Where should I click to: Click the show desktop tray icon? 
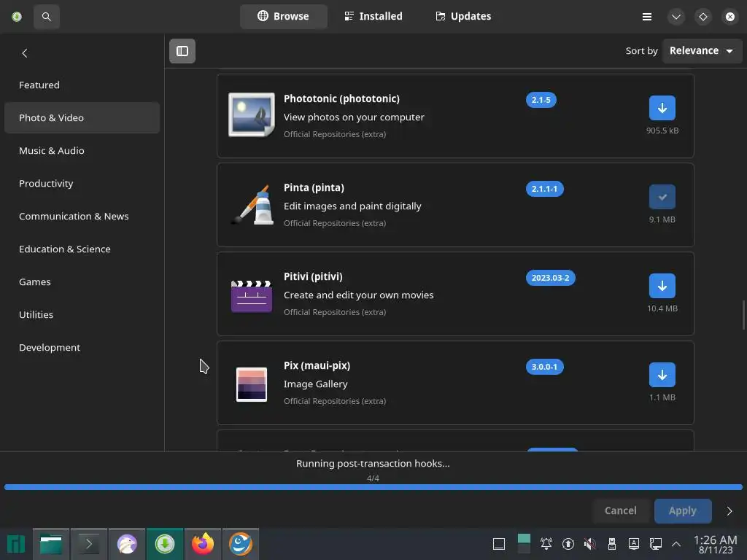[499, 544]
